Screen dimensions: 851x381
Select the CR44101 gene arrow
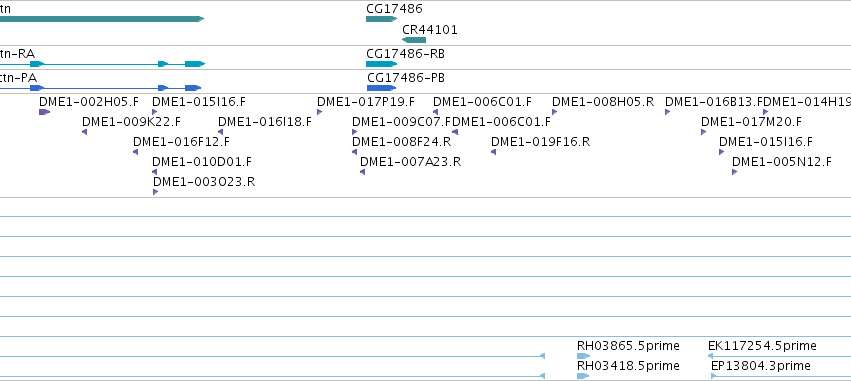click(x=414, y=40)
